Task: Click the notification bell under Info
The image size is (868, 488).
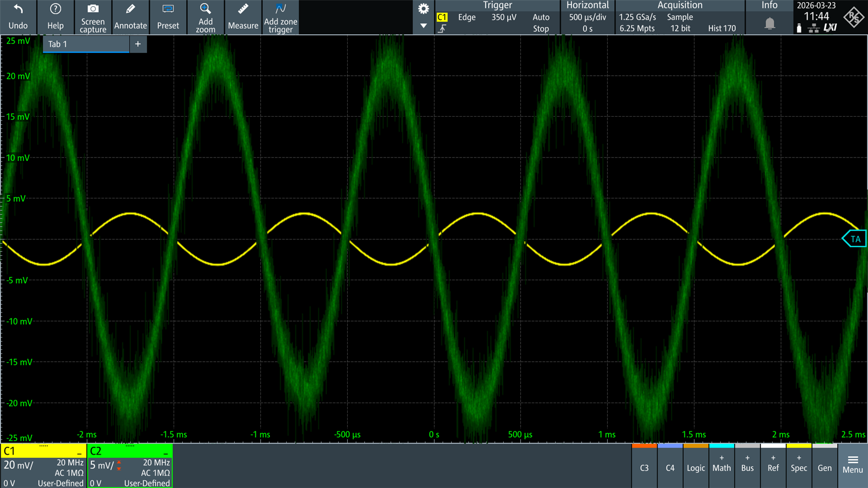Action: pos(769,23)
